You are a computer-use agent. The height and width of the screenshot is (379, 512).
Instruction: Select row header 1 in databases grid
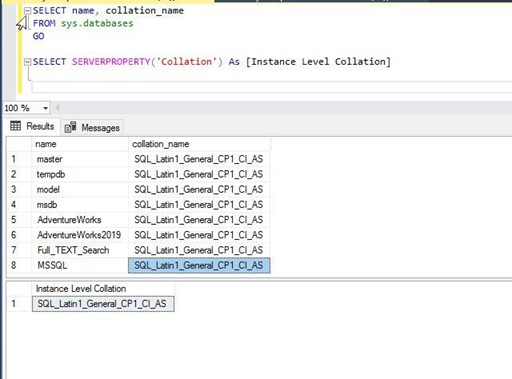[19, 159]
